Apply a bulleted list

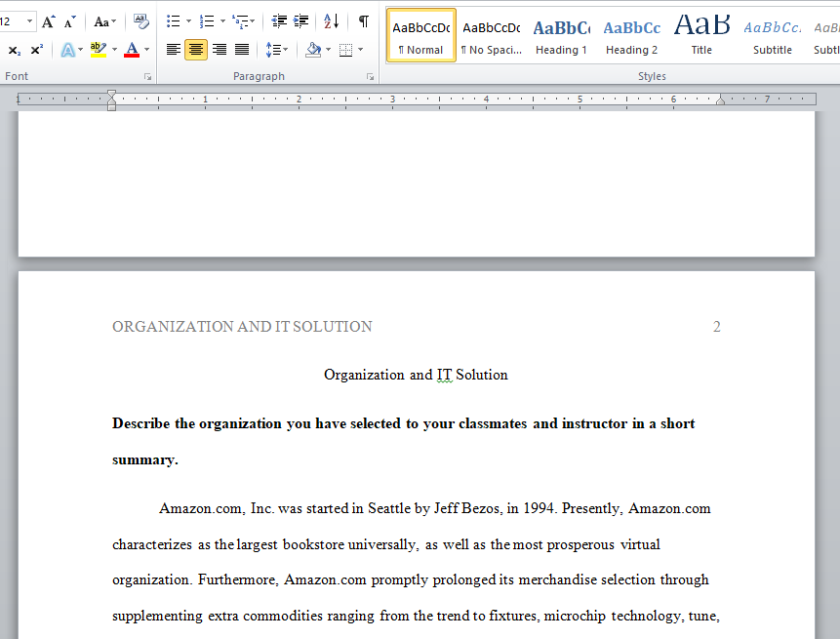point(173,21)
